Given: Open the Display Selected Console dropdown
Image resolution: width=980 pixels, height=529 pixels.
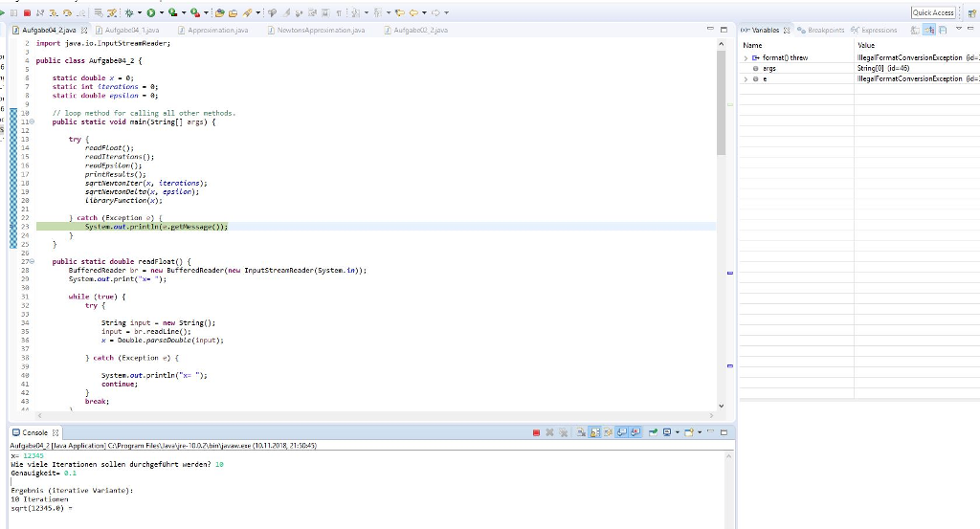Looking at the screenshot, I should click(x=677, y=432).
